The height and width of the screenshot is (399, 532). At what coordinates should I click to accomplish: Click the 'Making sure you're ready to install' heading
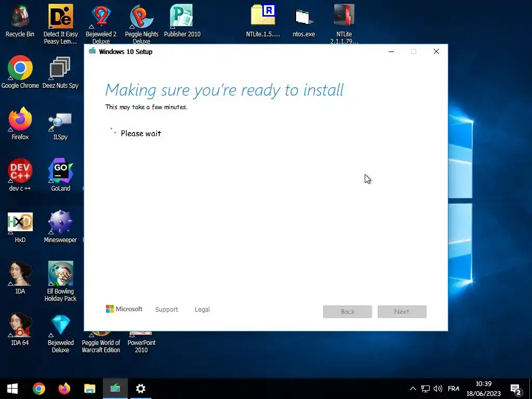pyautogui.click(x=224, y=90)
